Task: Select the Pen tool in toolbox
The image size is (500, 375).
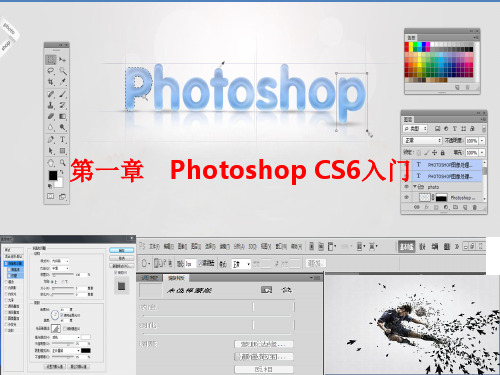Action: click(51, 139)
